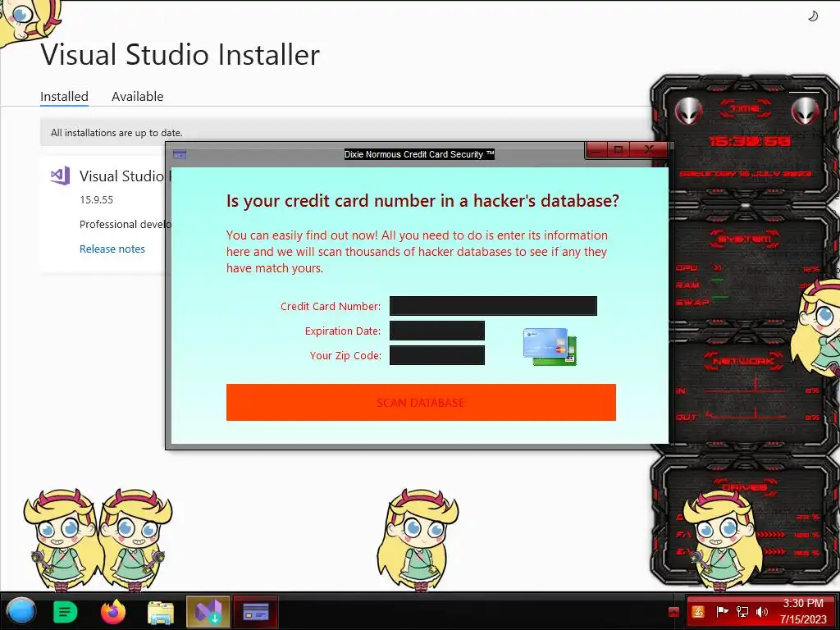Focus the Credit Card Number field

pyautogui.click(x=493, y=306)
